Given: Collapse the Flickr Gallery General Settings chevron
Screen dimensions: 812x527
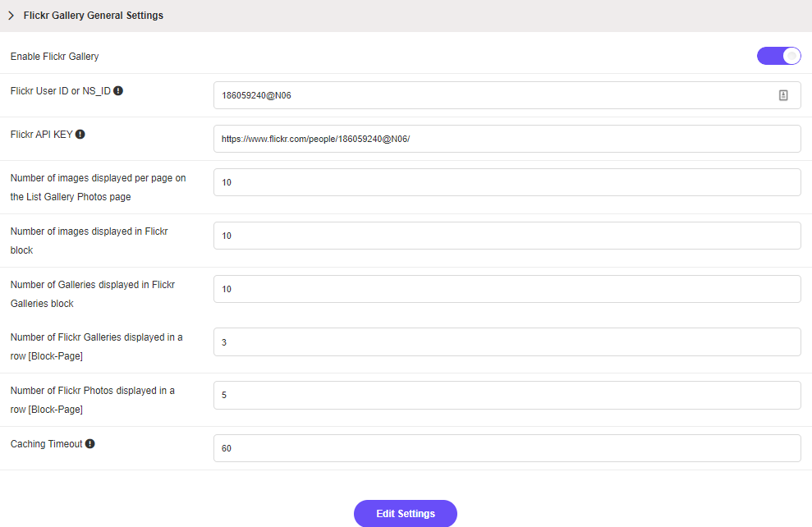Looking at the screenshot, I should [x=11, y=16].
